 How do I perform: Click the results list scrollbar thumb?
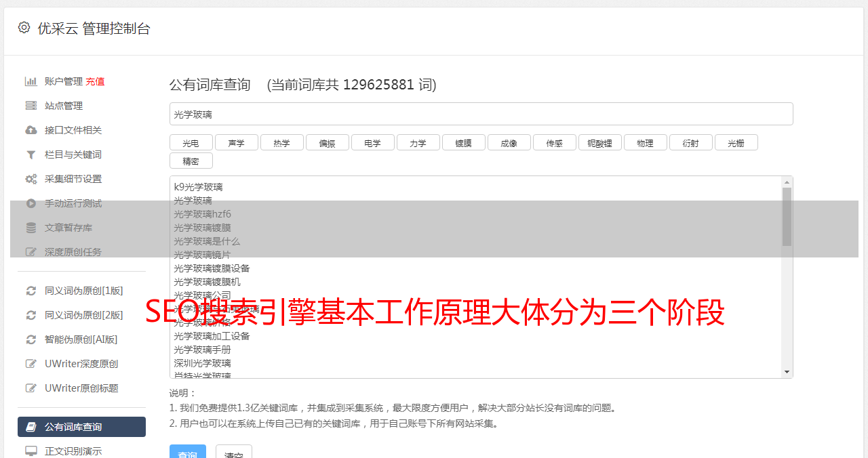pyautogui.click(x=787, y=217)
